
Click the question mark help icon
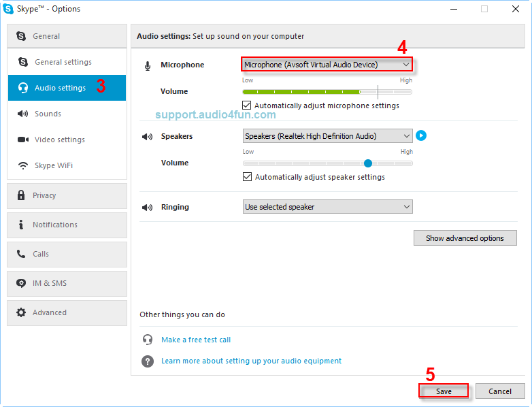pyautogui.click(x=148, y=361)
